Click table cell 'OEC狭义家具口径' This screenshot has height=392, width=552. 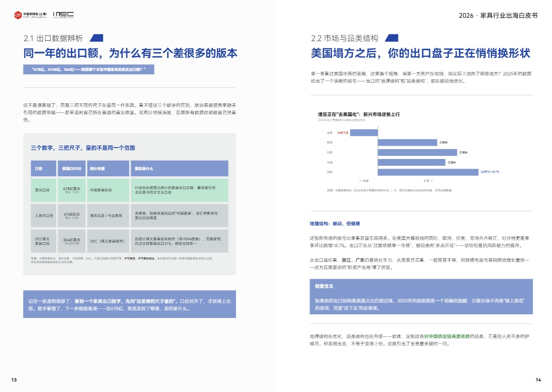[43, 241]
